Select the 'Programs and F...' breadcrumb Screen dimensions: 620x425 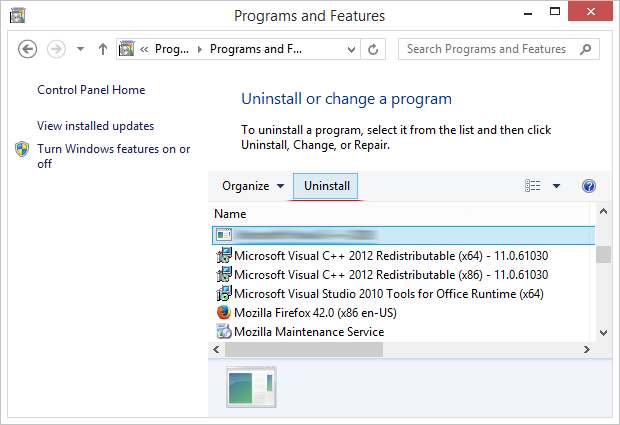(x=256, y=49)
